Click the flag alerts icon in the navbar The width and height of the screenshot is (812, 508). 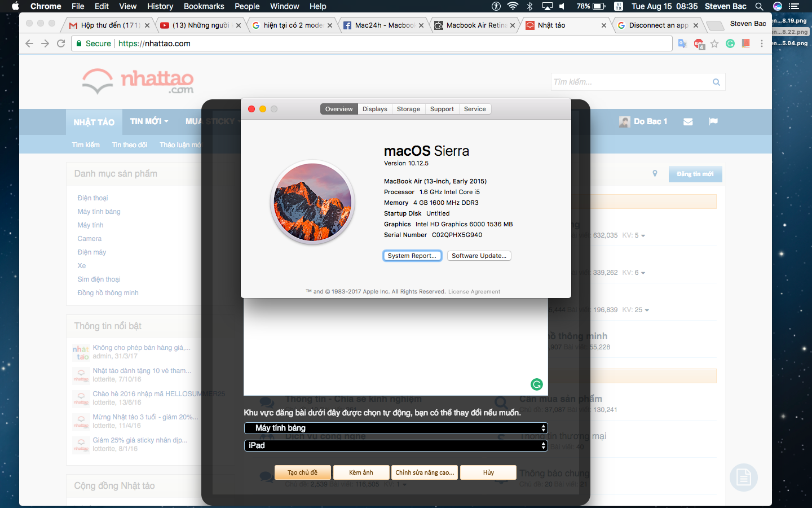(713, 121)
